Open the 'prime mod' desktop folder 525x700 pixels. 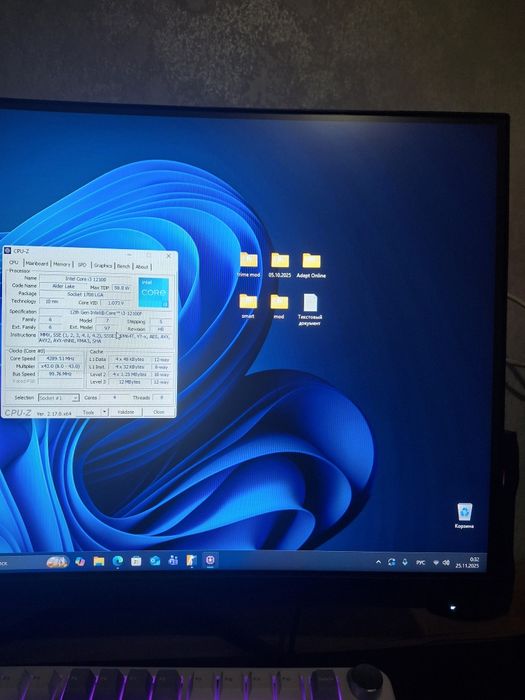(248, 265)
